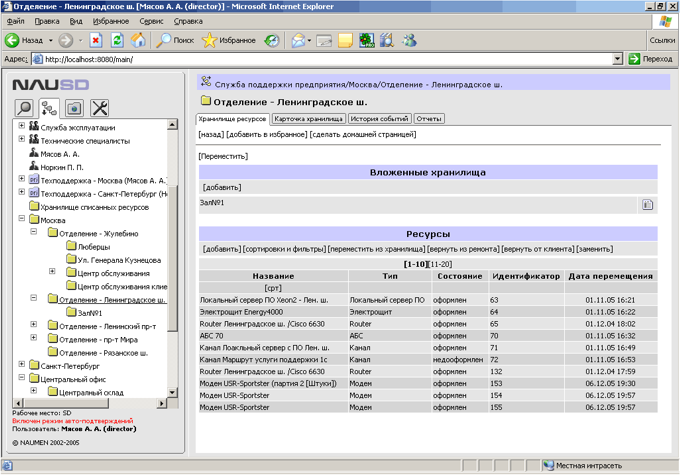Click the address bar URL field

pos(323,59)
